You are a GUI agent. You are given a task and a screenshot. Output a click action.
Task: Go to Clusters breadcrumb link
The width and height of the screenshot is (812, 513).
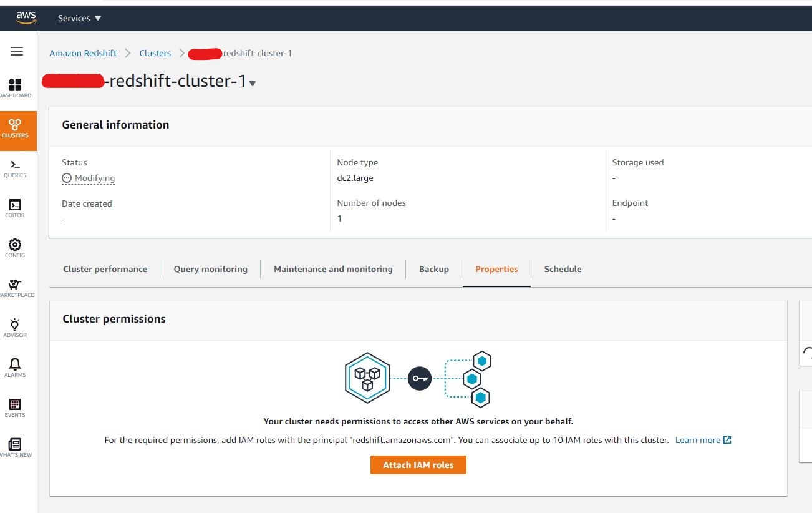pos(155,53)
